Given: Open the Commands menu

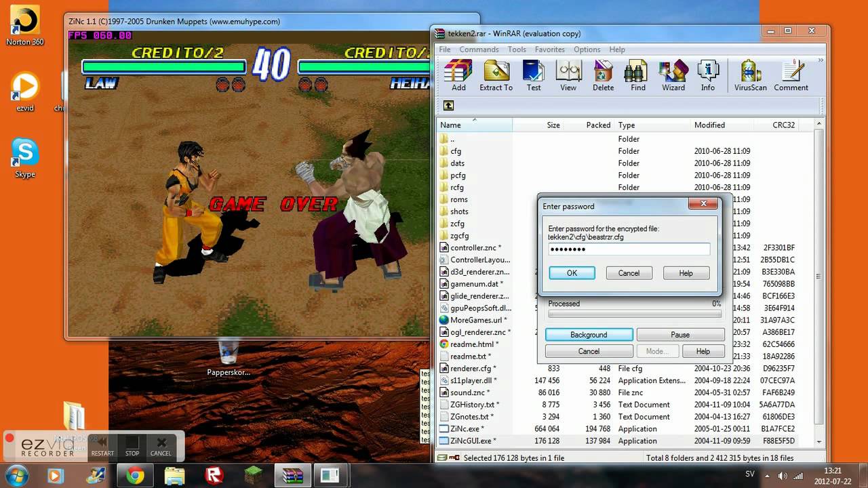Looking at the screenshot, I should (x=479, y=49).
